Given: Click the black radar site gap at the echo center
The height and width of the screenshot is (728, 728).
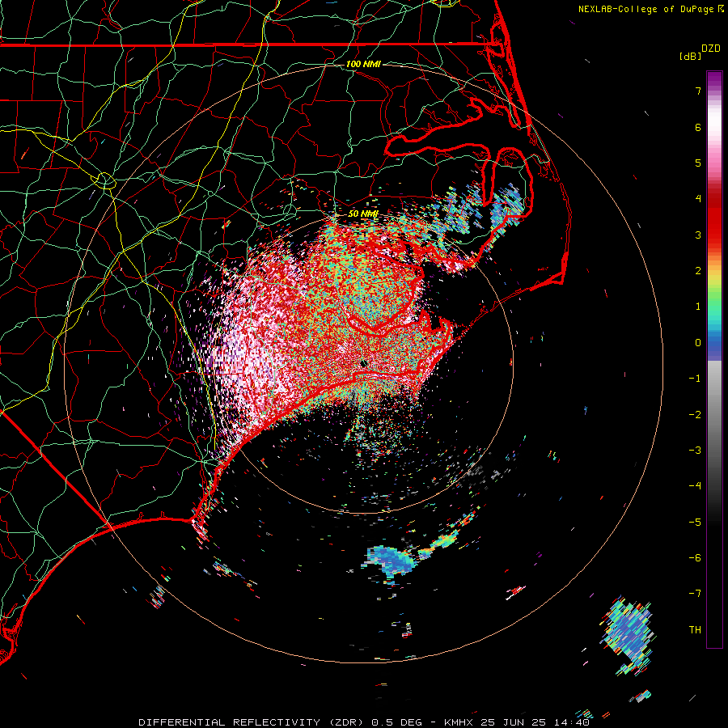Looking at the screenshot, I should pos(365,363).
